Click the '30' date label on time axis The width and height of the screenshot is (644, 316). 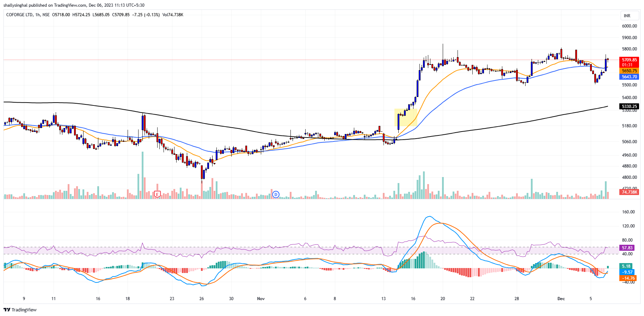tap(231, 299)
